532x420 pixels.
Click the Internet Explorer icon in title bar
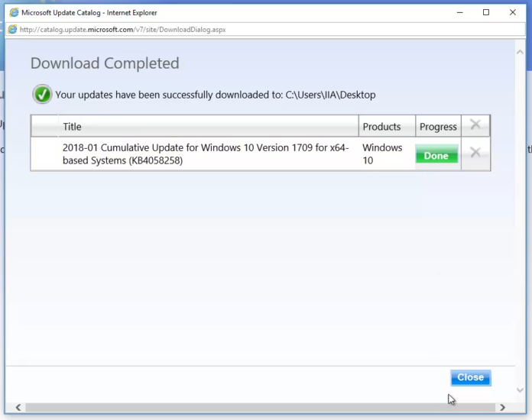pyautogui.click(x=14, y=12)
